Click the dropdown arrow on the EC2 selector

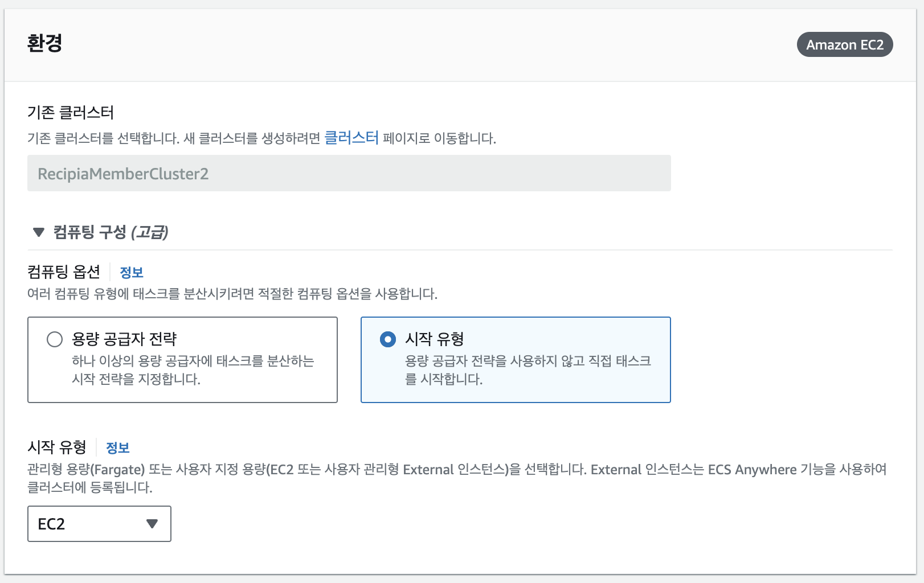click(152, 524)
